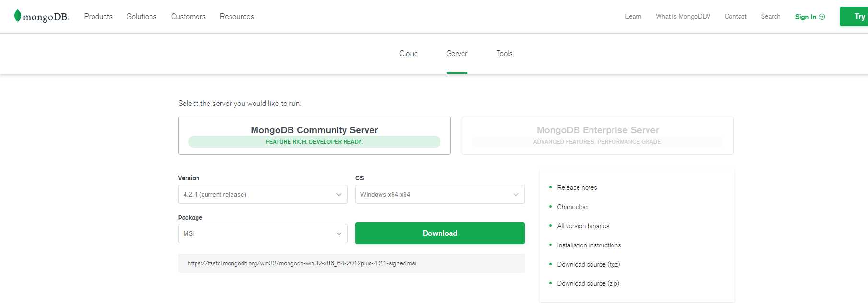This screenshot has width=868, height=303.
Task: Click the green Try button
Action: [x=854, y=17]
